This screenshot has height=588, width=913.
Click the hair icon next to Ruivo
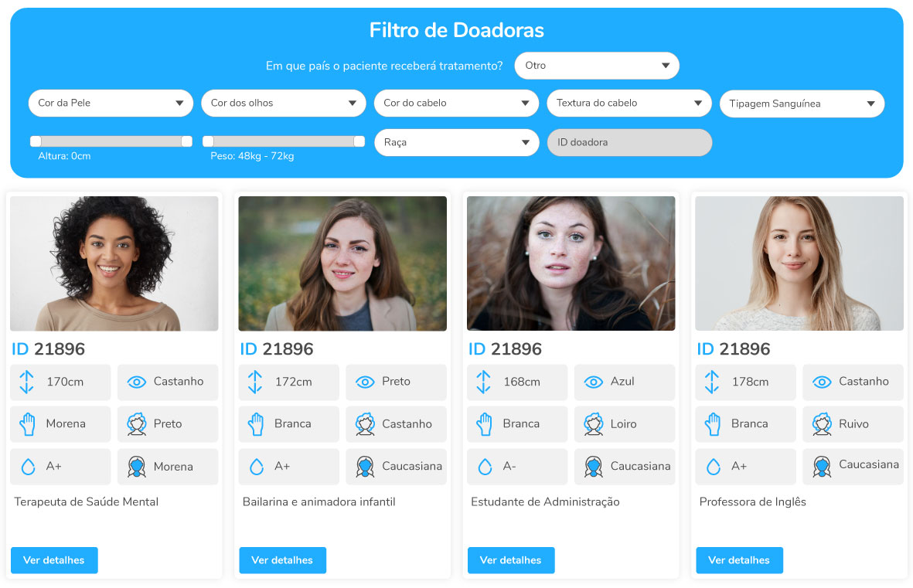(x=822, y=424)
